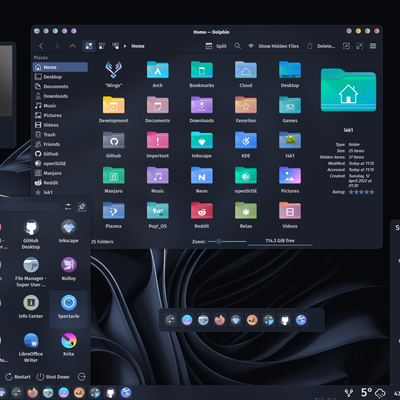
Task: Open the hamburger menu in Dolphin
Action: click(x=373, y=46)
